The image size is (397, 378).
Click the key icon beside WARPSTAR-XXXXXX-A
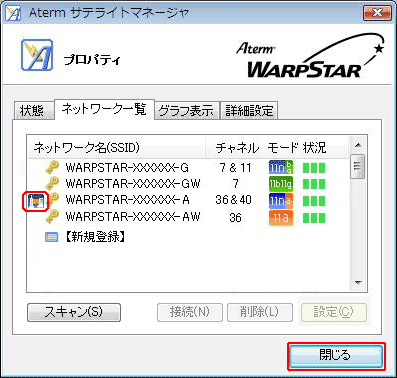click(x=53, y=200)
